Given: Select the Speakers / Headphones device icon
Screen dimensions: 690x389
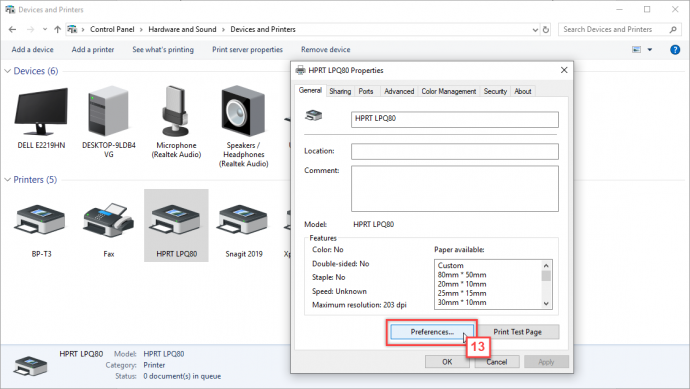Looking at the screenshot, I should pyautogui.click(x=243, y=111).
